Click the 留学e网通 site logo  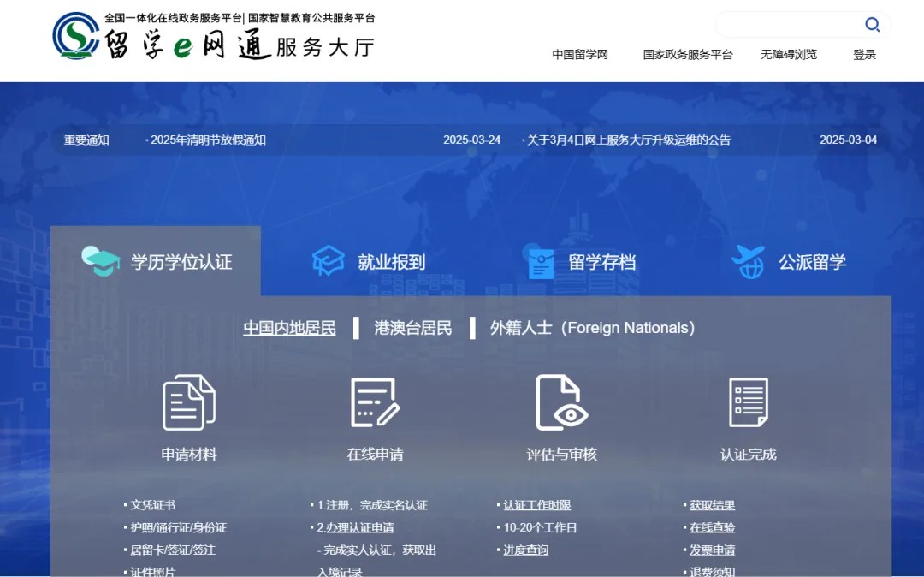point(214,37)
